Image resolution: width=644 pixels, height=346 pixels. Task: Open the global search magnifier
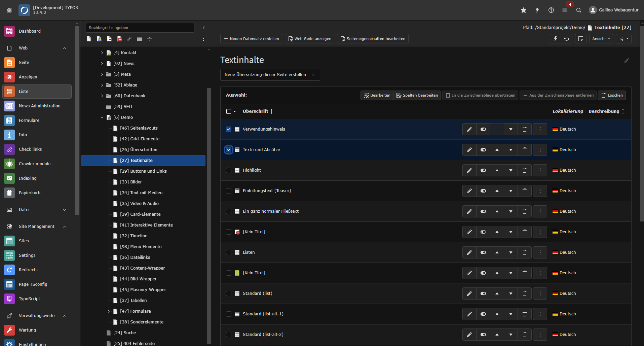coord(579,10)
